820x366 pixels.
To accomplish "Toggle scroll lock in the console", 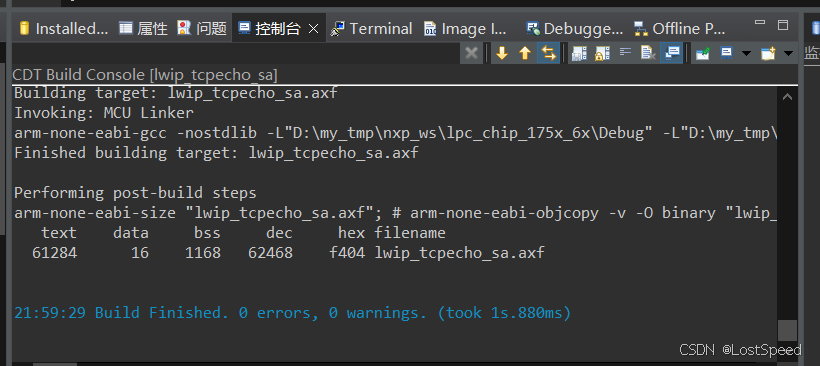I will (x=602, y=53).
